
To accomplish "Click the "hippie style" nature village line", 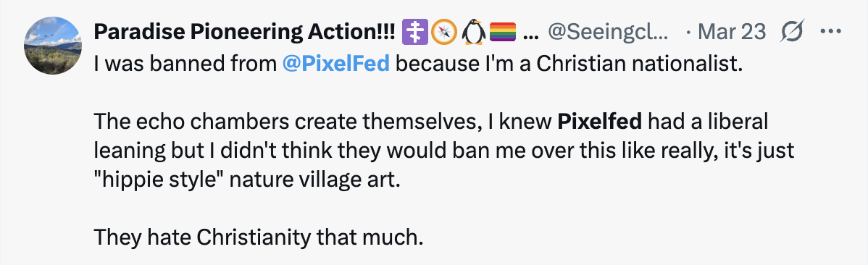I will coord(246,180).
